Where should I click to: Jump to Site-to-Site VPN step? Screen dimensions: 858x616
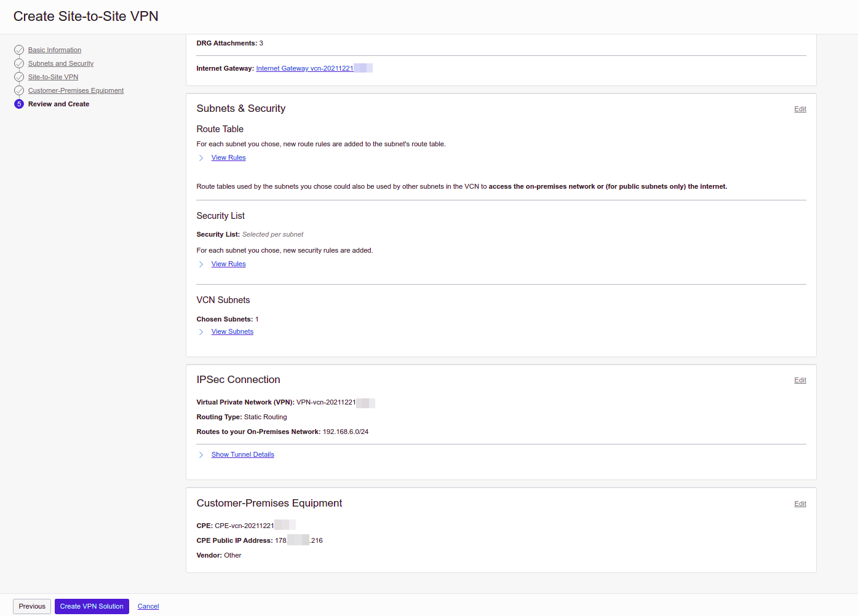click(x=53, y=77)
